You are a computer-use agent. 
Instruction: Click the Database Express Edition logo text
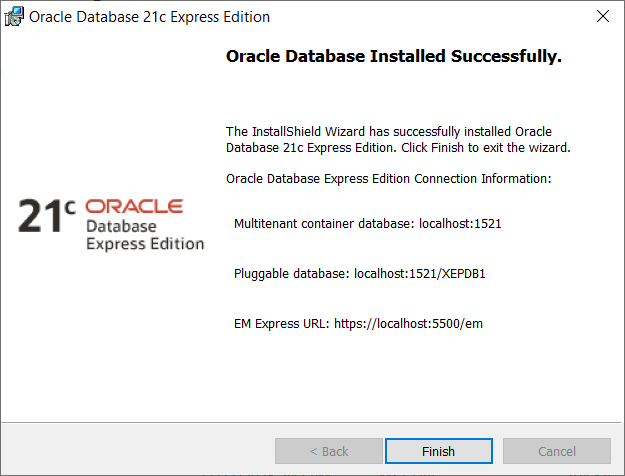click(144, 235)
